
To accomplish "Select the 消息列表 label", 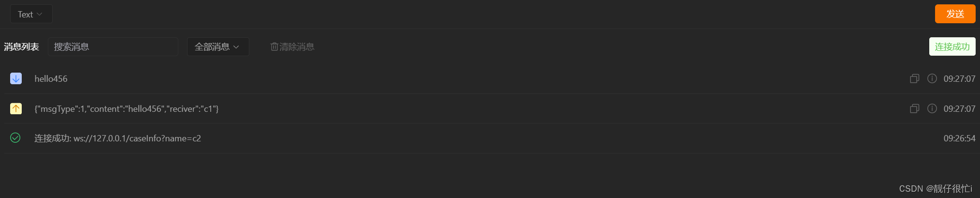I will click(21, 46).
